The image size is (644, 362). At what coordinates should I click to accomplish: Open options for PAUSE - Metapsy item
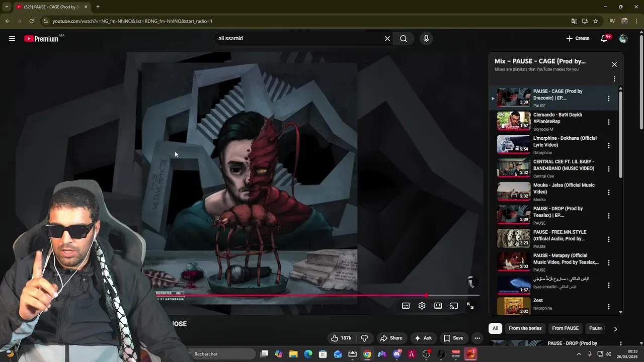(x=609, y=262)
